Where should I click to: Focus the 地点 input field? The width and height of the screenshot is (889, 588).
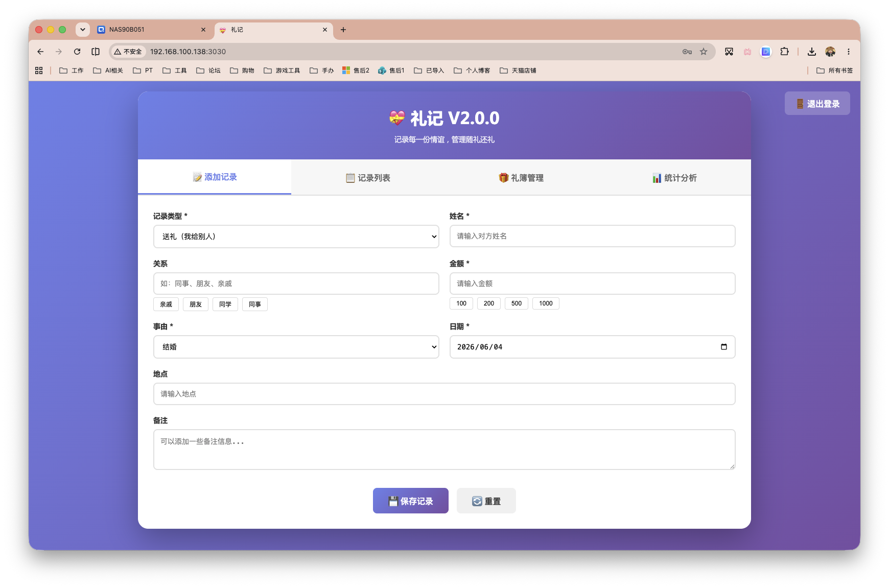pyautogui.click(x=444, y=394)
